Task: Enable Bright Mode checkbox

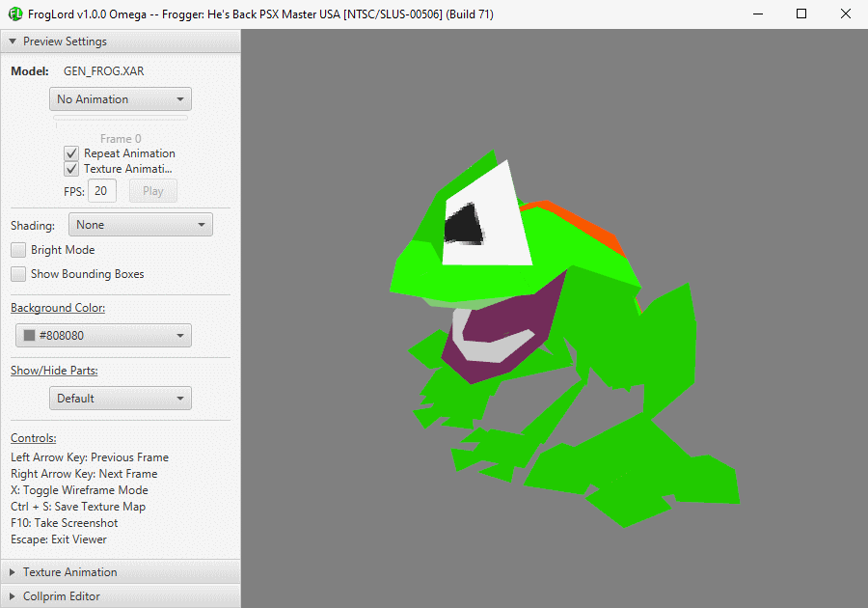Action: point(18,250)
